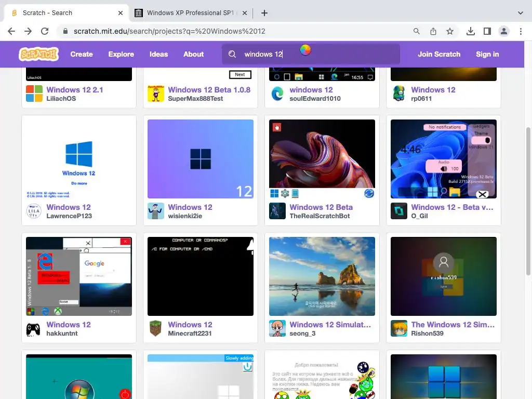Image resolution: width=532 pixels, height=399 pixels.
Task: Open Windows 12 - Beta v... title link
Action: pyautogui.click(x=452, y=207)
